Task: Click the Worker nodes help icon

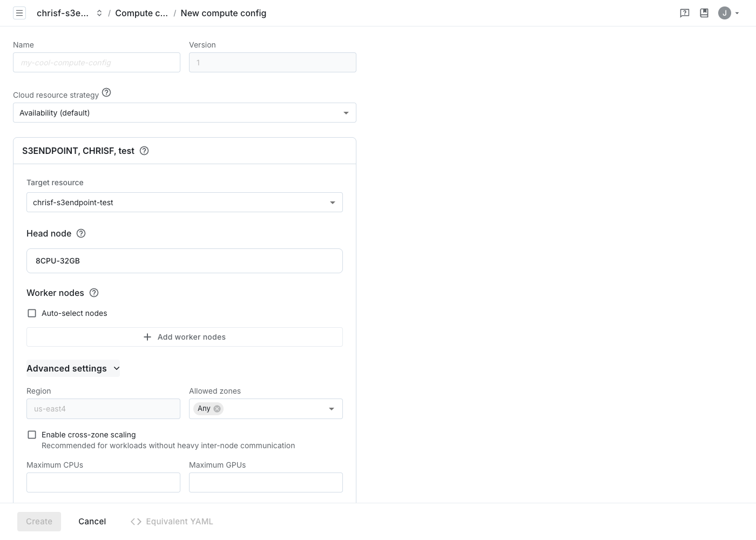Action: pyautogui.click(x=94, y=293)
